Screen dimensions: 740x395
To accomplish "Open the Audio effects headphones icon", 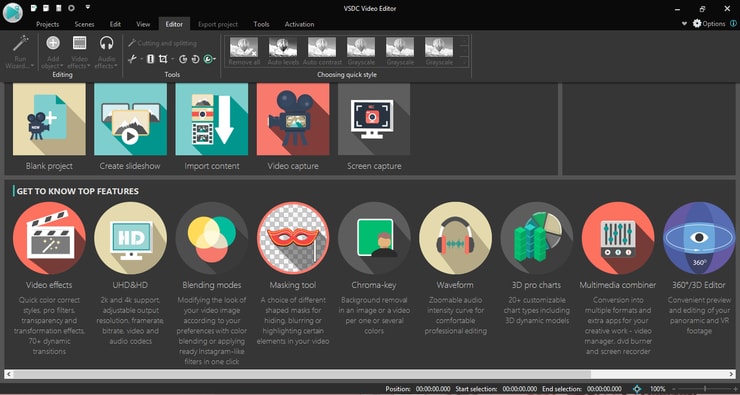I will (107, 43).
